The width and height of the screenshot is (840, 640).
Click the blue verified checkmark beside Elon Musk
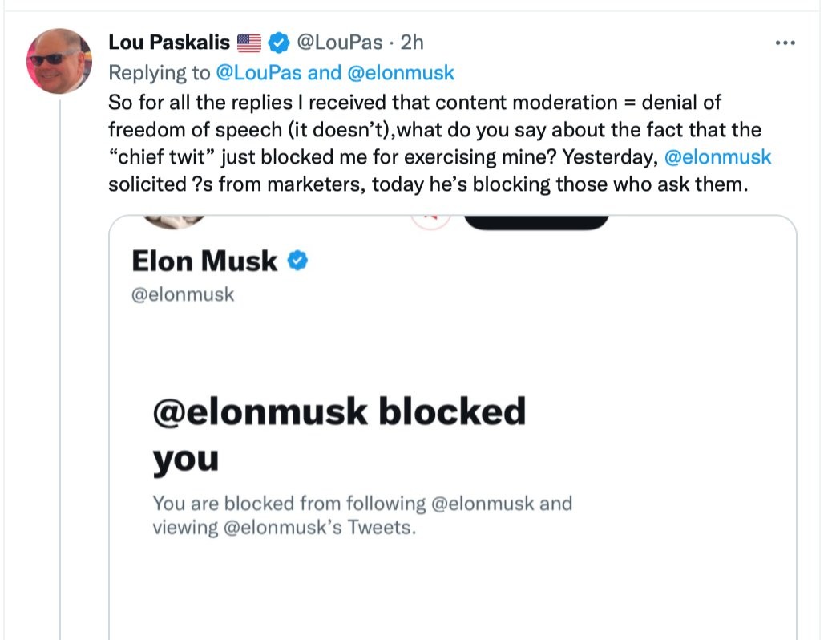click(297, 261)
